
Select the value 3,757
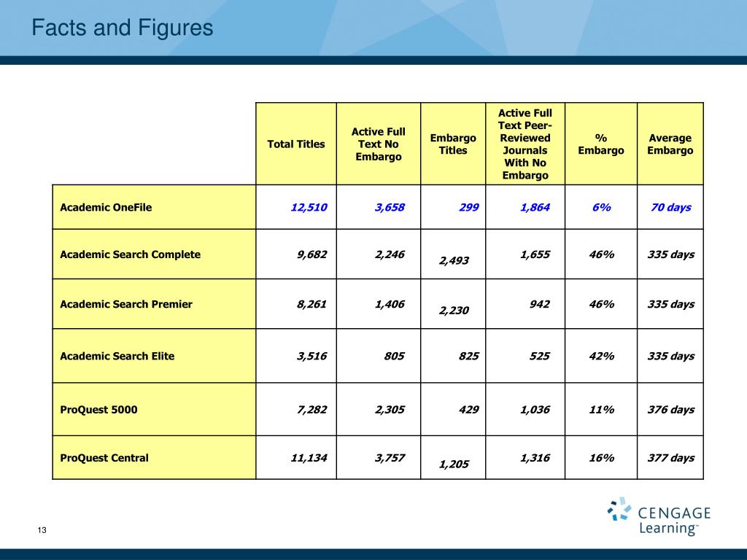[390, 458]
